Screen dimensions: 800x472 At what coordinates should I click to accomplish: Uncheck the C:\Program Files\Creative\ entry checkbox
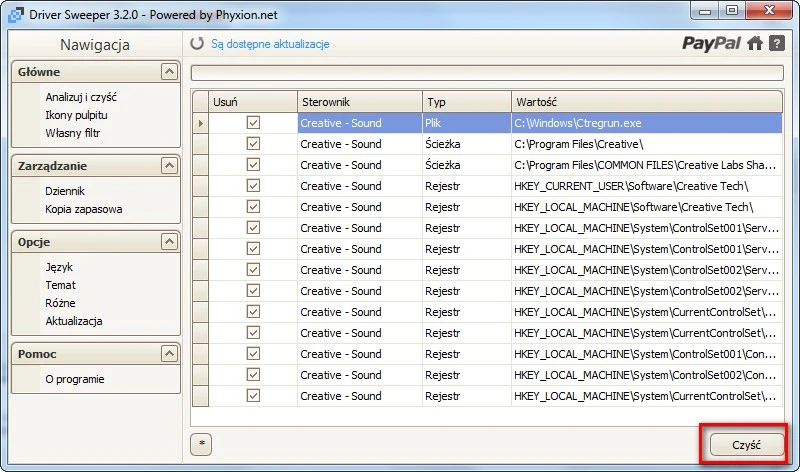[253, 144]
